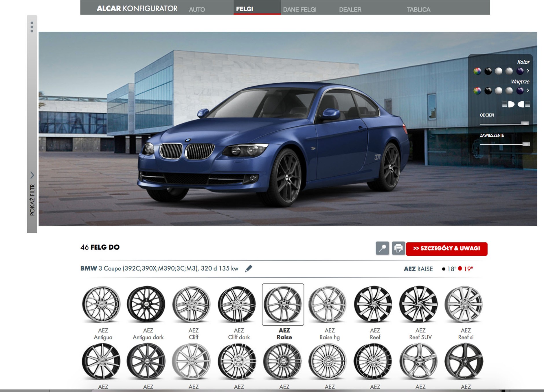Viewport: 544px width, 392px height.
Task: Pick the multicolor Kolor palette swatch
Action: click(x=477, y=71)
